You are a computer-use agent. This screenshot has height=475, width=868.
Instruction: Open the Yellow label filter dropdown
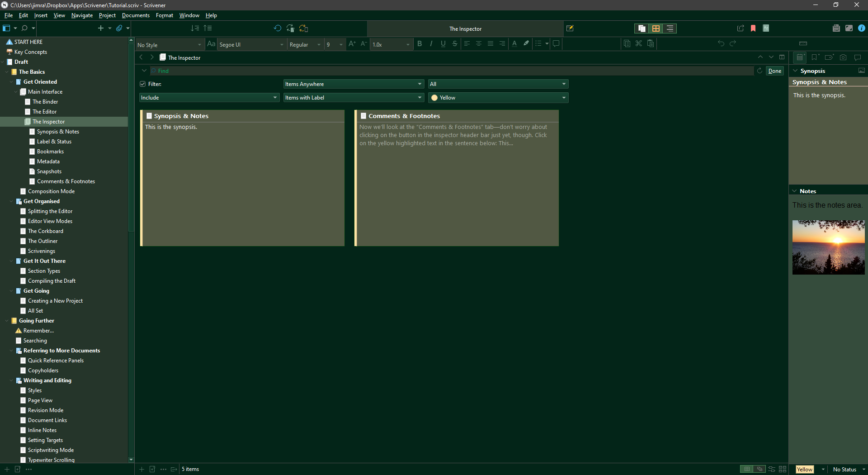[498, 98]
